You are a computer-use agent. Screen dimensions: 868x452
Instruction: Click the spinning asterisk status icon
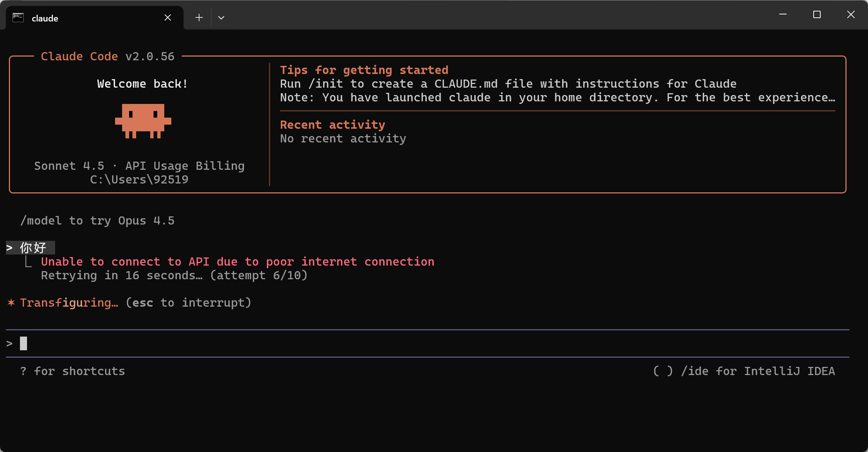click(x=11, y=303)
